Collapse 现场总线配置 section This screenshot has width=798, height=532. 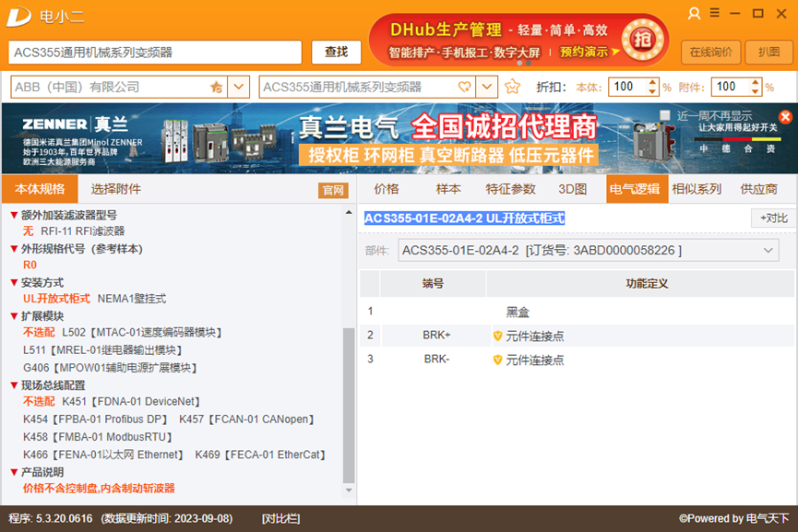pyautogui.click(x=14, y=385)
